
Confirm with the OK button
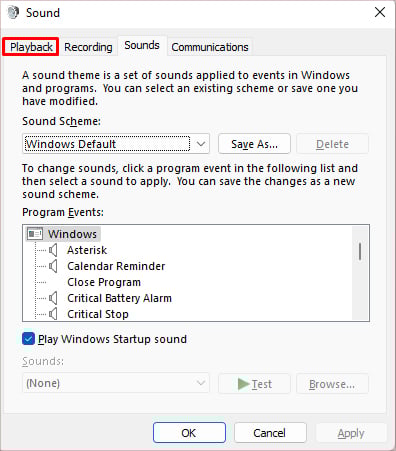tap(189, 433)
